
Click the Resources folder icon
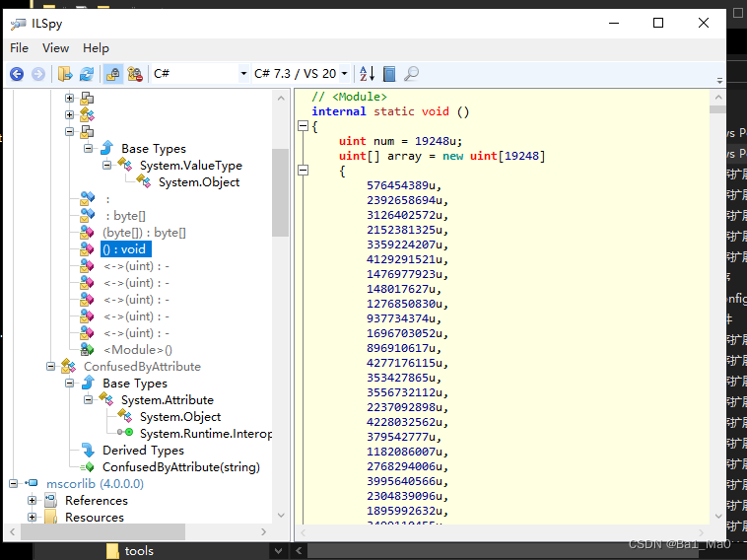click(x=50, y=517)
